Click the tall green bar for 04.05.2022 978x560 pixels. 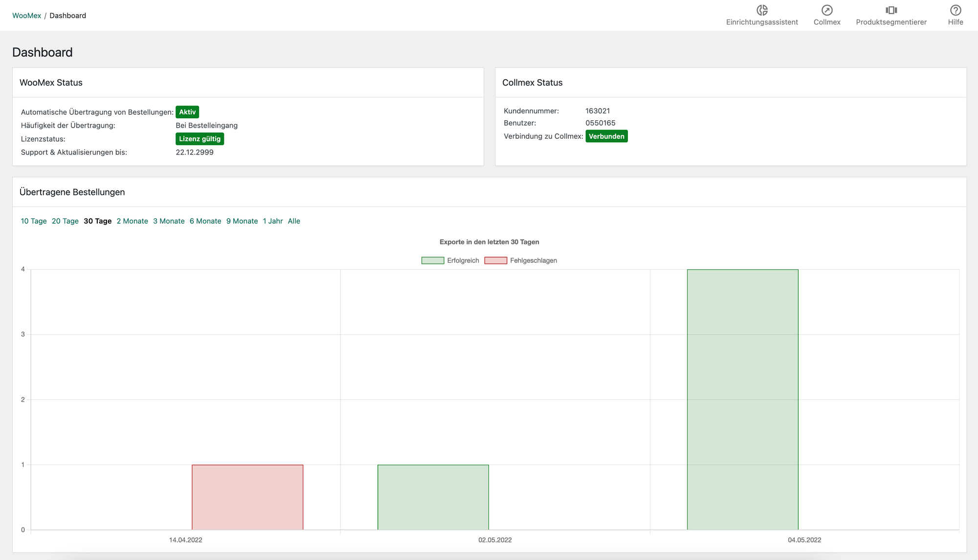(x=743, y=399)
